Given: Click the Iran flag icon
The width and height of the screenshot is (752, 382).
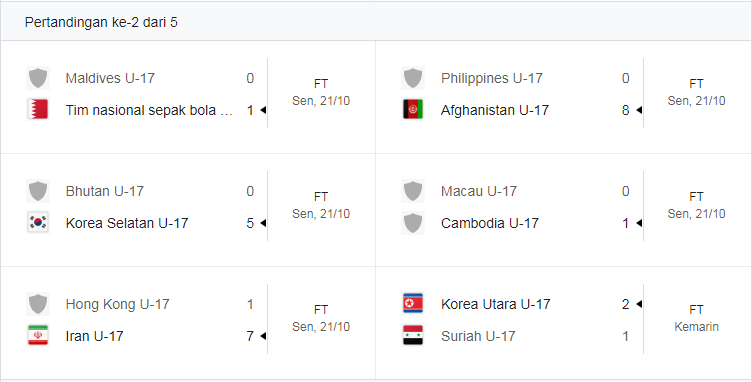Looking at the screenshot, I should click(x=38, y=336).
